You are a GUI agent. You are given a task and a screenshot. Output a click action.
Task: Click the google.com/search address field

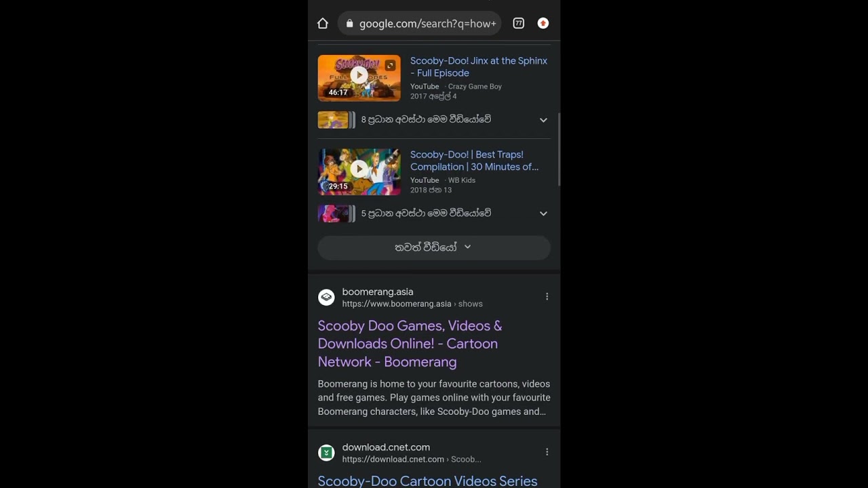[420, 23]
